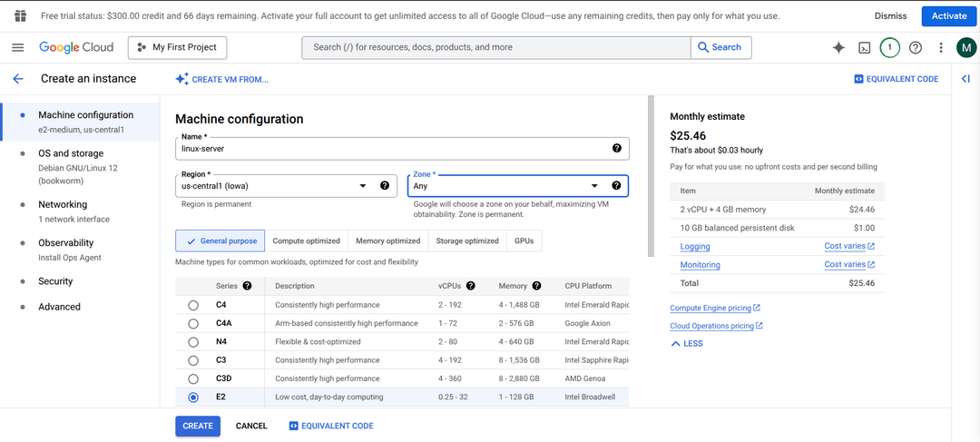Activate Cloud Shell terminal icon
980x442 pixels.
click(865, 47)
